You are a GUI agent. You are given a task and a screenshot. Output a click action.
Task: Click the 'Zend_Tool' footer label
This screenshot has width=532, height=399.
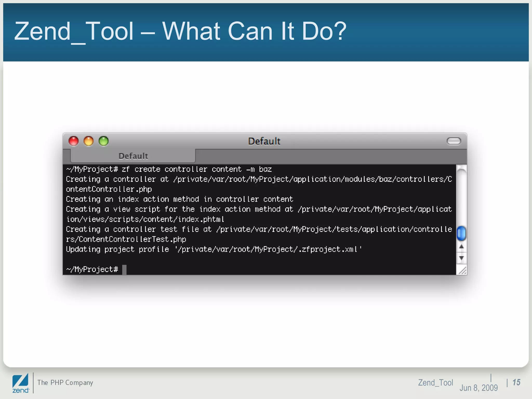(x=435, y=383)
